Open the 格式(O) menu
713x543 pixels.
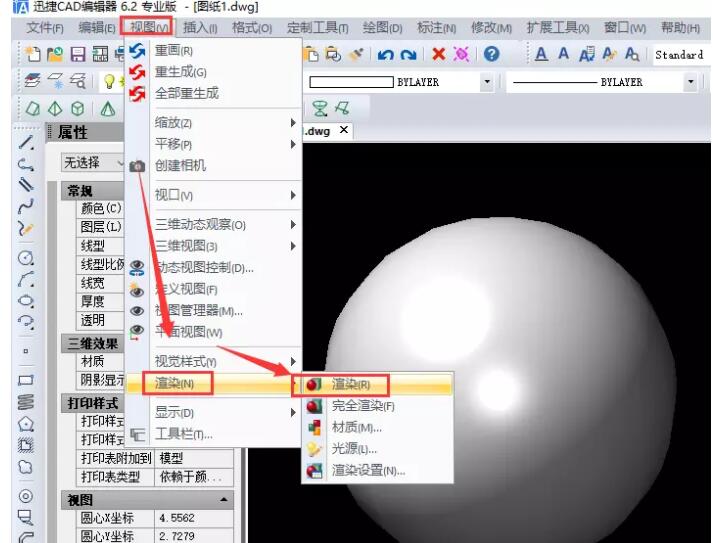(x=252, y=28)
